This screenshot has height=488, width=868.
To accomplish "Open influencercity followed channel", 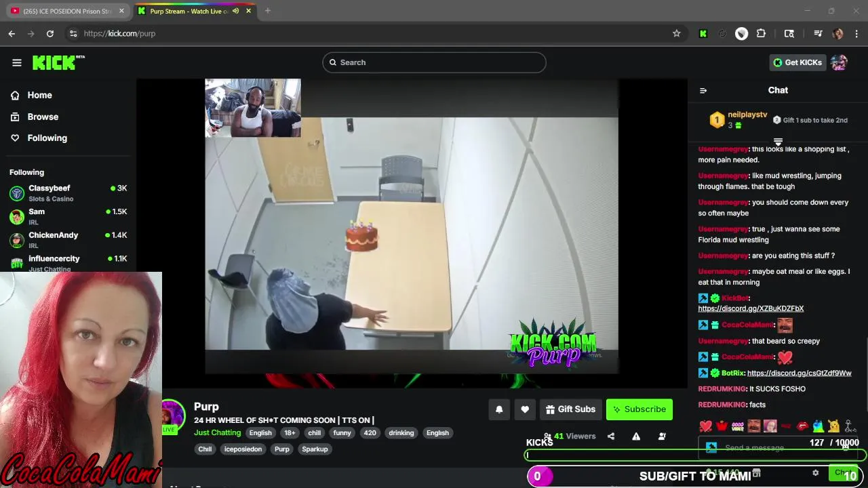I will coord(68,263).
